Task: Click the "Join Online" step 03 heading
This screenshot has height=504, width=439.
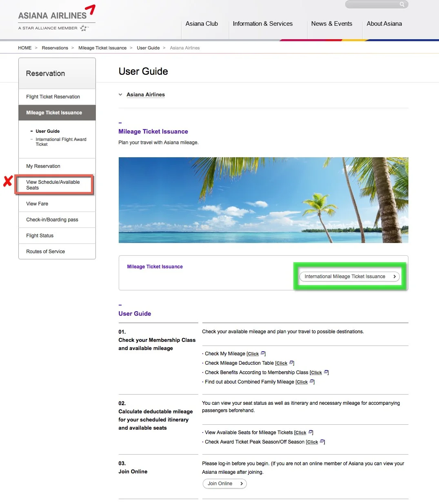Action: click(x=133, y=471)
